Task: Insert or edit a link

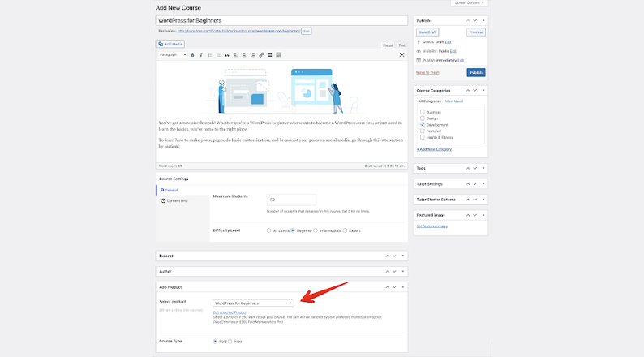Action: (262, 55)
